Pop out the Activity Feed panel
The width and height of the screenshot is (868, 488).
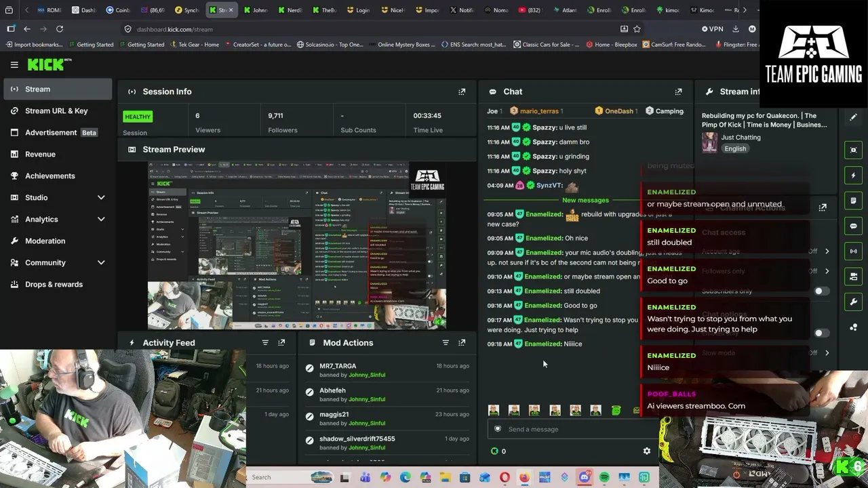(x=281, y=343)
